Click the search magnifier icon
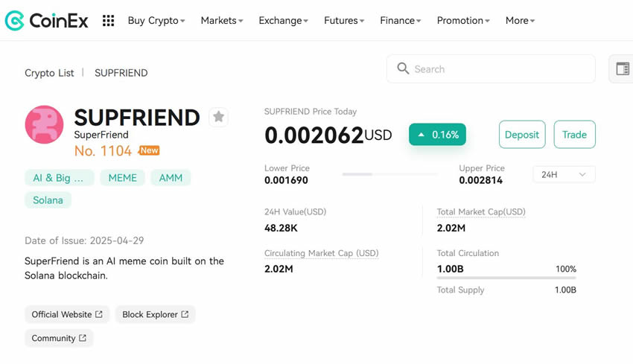The width and height of the screenshot is (633, 364). 403,69
